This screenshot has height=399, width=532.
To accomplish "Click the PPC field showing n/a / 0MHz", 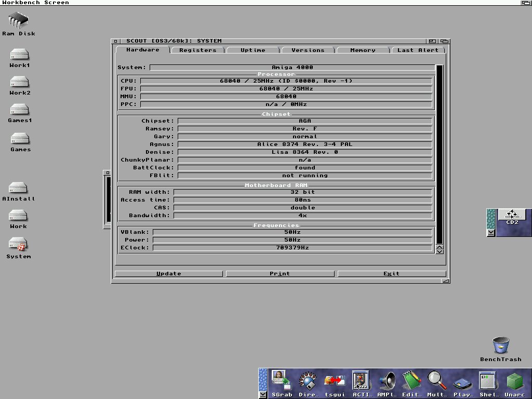I will (x=286, y=104).
